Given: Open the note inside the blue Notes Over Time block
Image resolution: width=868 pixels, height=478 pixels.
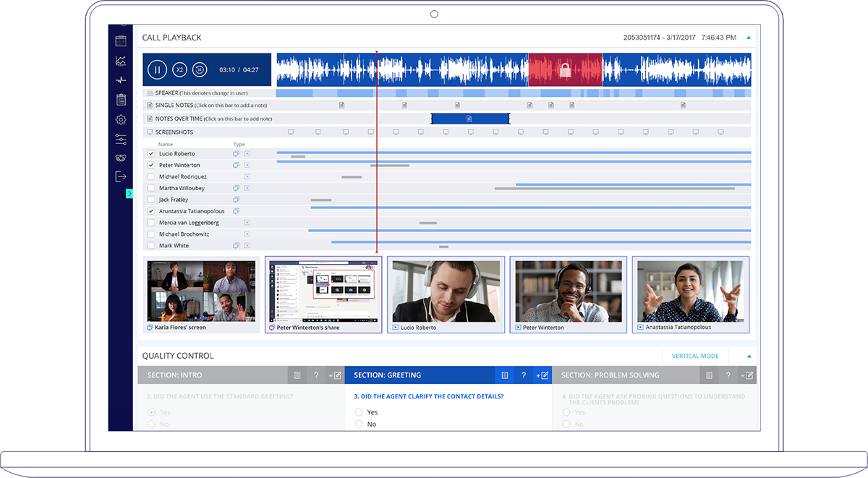Looking at the screenshot, I should click(x=469, y=119).
